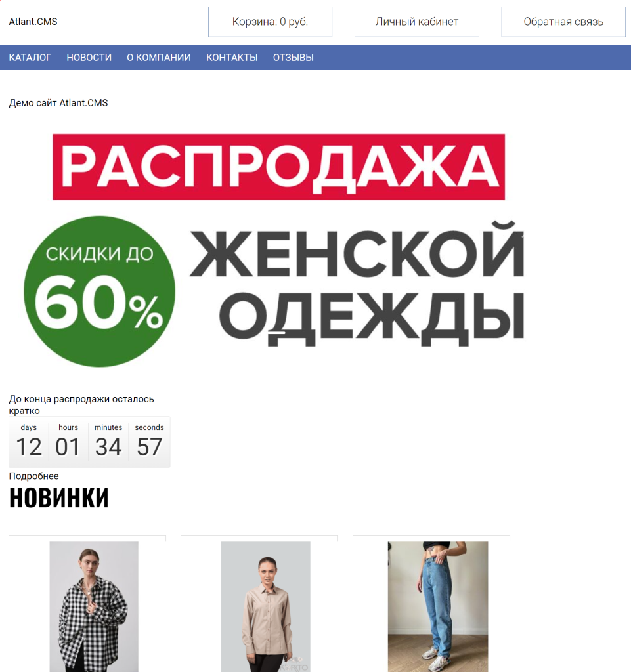Open the ОТЗЫВЫ reviews page
Image resolution: width=631 pixels, height=672 pixels.
pos(294,58)
